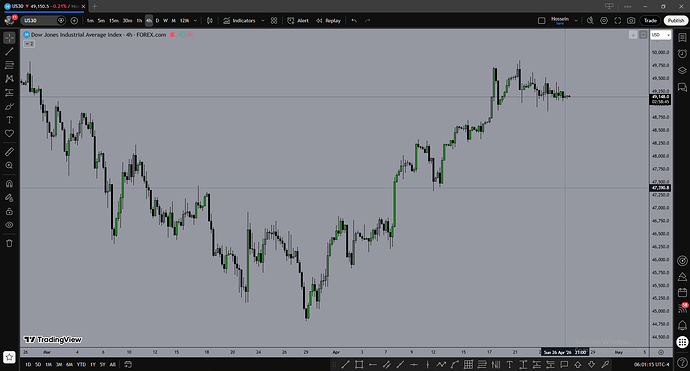Open the layout setup square icon
Image resolution: width=690 pixels, height=371 pixels.
tap(542, 21)
